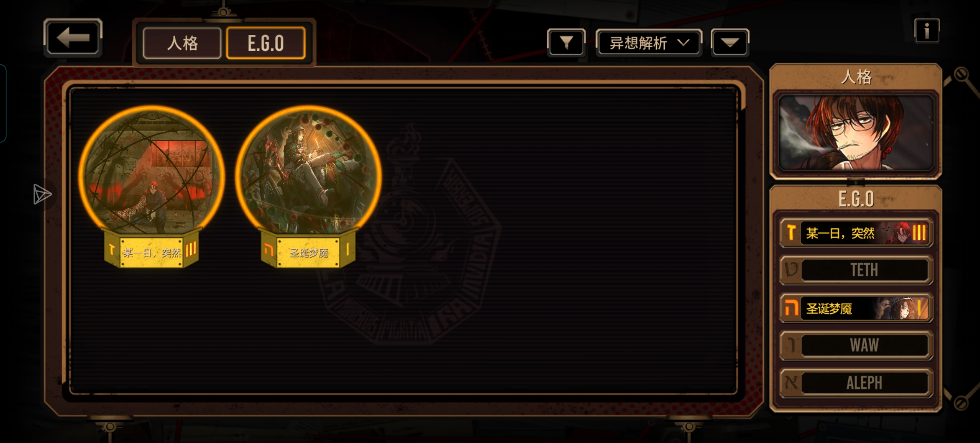The height and width of the screenshot is (443, 980).
Task: Open the filter funnel icon
Action: click(566, 42)
